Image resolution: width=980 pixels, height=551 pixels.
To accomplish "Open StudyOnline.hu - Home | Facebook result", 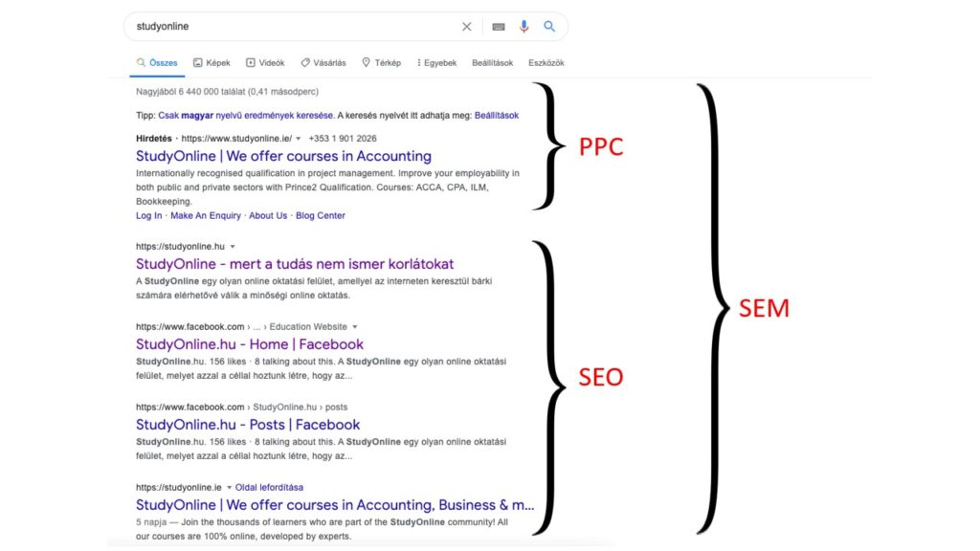I will click(250, 344).
